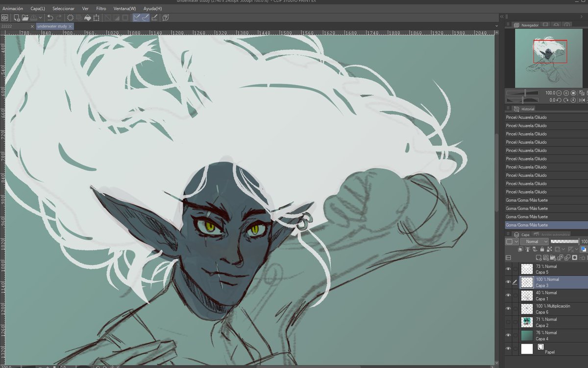Select layer Capa 4 thumbnail

point(527,335)
